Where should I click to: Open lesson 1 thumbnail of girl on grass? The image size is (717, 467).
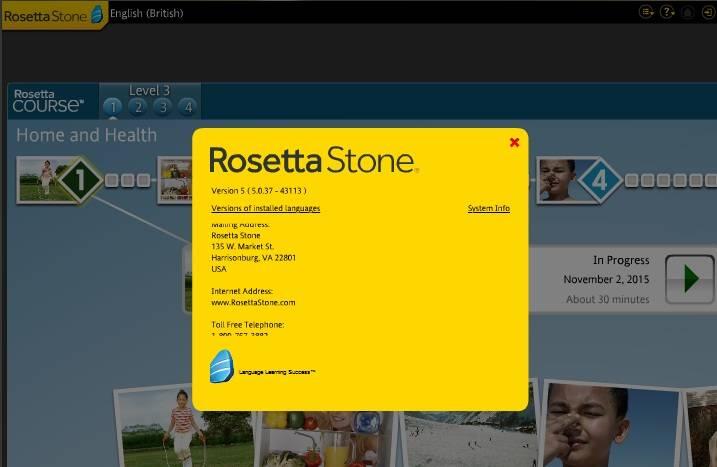click(x=41, y=180)
